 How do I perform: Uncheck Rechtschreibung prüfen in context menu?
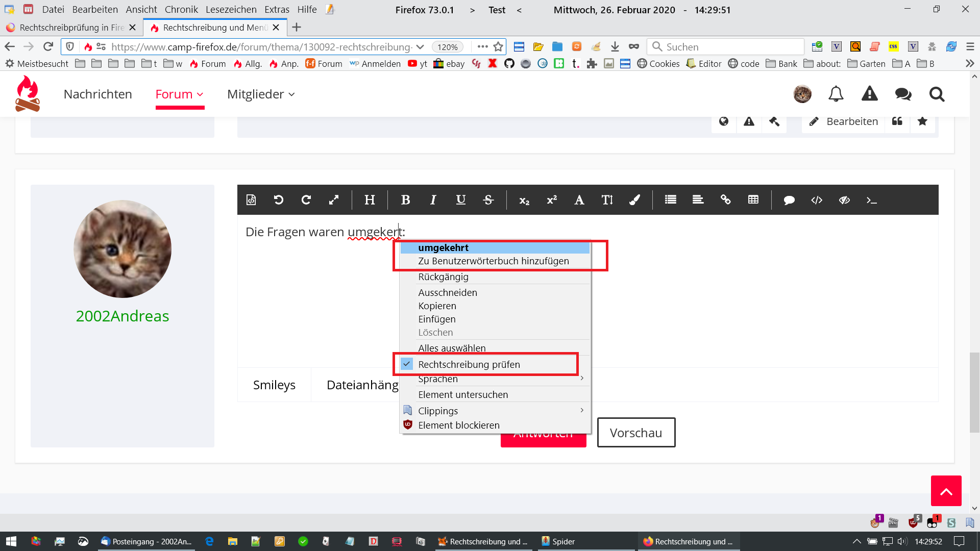click(469, 364)
